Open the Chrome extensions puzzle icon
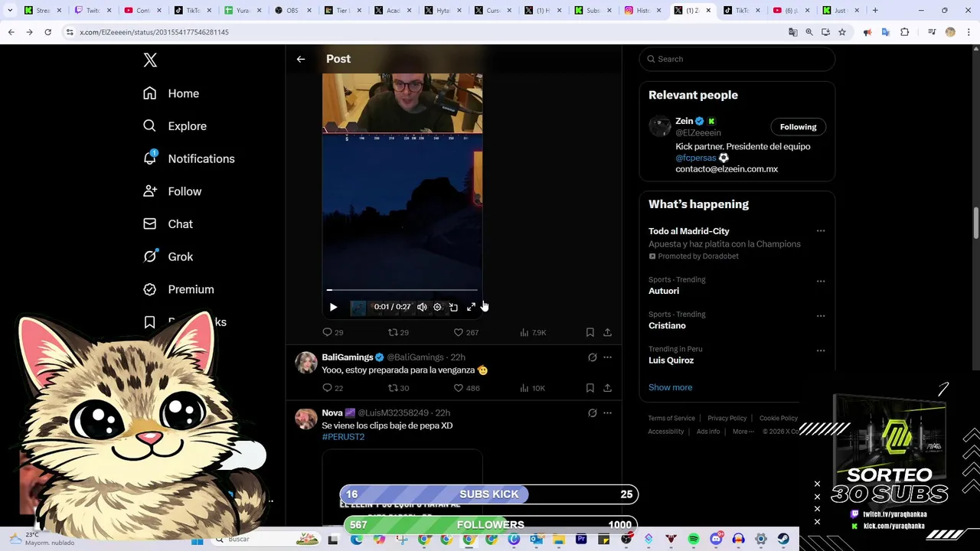The height and width of the screenshot is (551, 980). [x=905, y=32]
